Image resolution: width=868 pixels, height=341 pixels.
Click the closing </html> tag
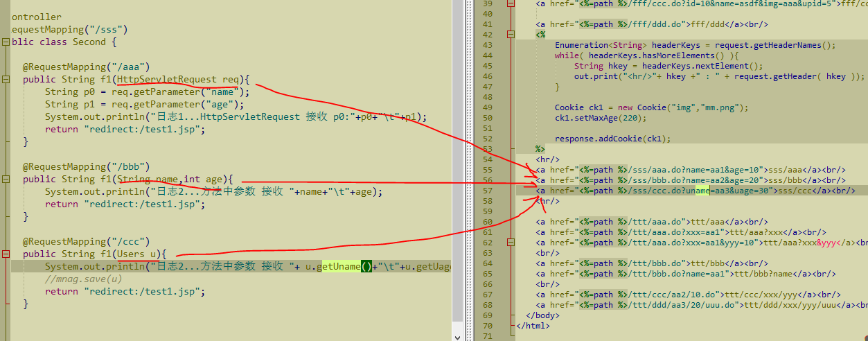point(533,326)
